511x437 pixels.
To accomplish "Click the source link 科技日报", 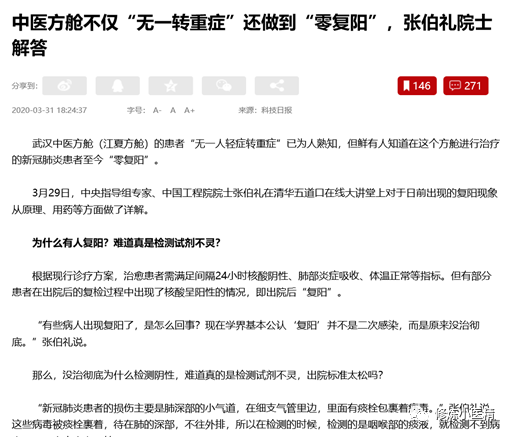I will tap(276, 110).
